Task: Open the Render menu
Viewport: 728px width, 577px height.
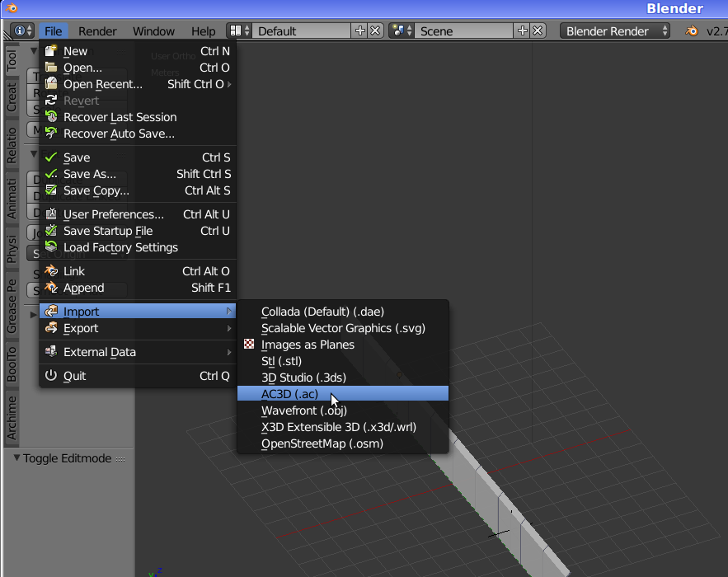Action: coord(97,31)
